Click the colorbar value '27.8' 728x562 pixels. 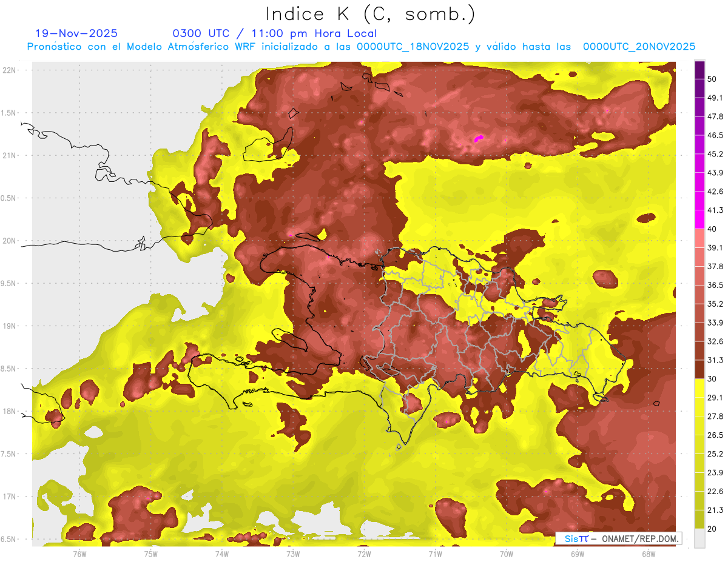tap(715, 416)
